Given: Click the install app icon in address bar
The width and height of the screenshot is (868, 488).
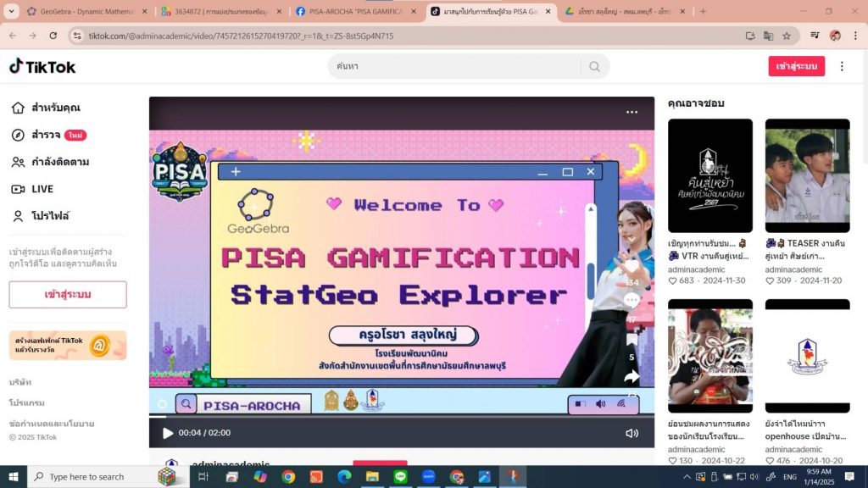Looking at the screenshot, I should click(750, 36).
